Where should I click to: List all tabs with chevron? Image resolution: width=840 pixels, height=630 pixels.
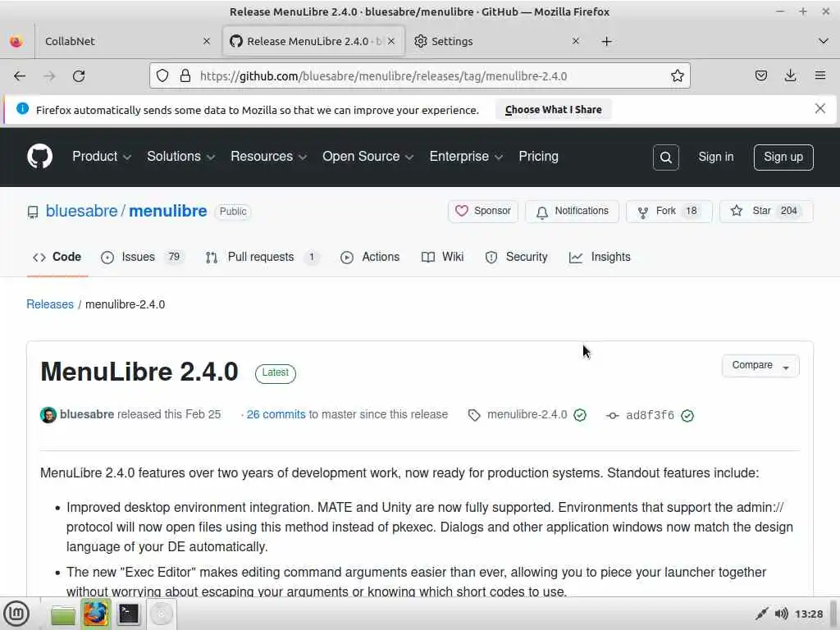point(824,41)
